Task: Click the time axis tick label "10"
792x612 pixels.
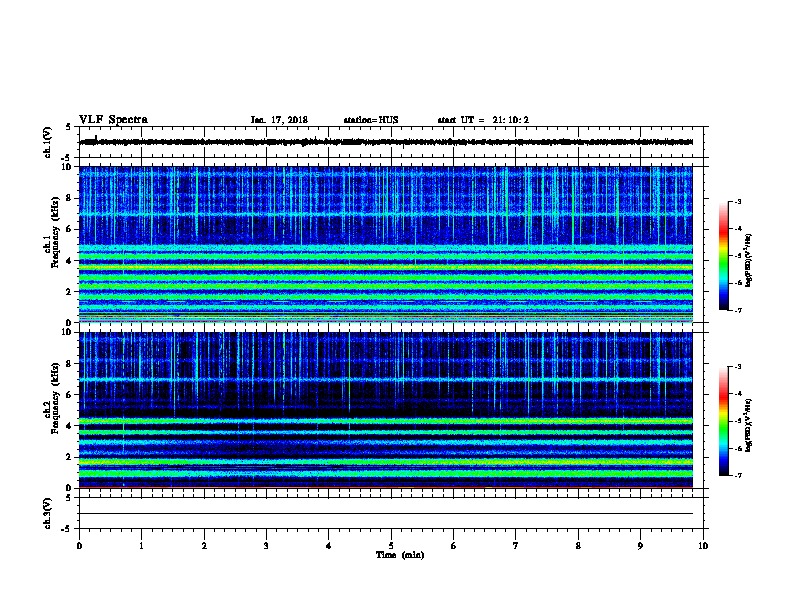Action: coord(703,546)
